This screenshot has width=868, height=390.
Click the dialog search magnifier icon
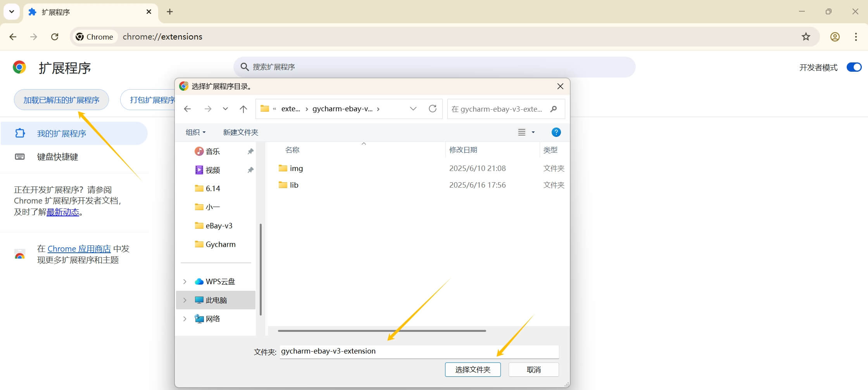point(554,109)
